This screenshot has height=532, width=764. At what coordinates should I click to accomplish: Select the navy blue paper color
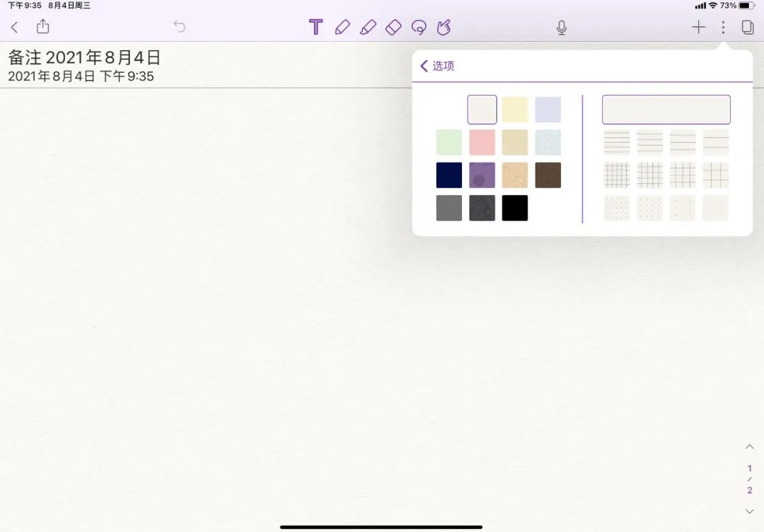(x=449, y=175)
